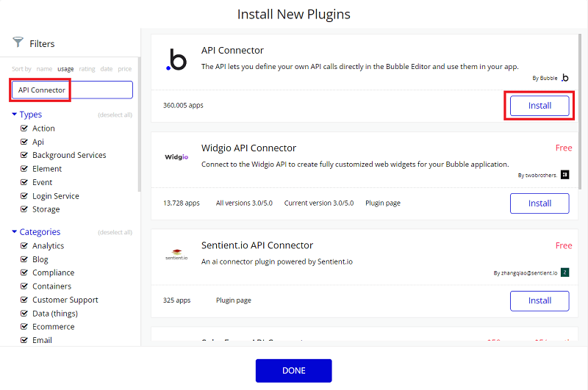The width and height of the screenshot is (588, 390).
Task: Click the Sentient.io logo thumbnail
Action: [176, 255]
